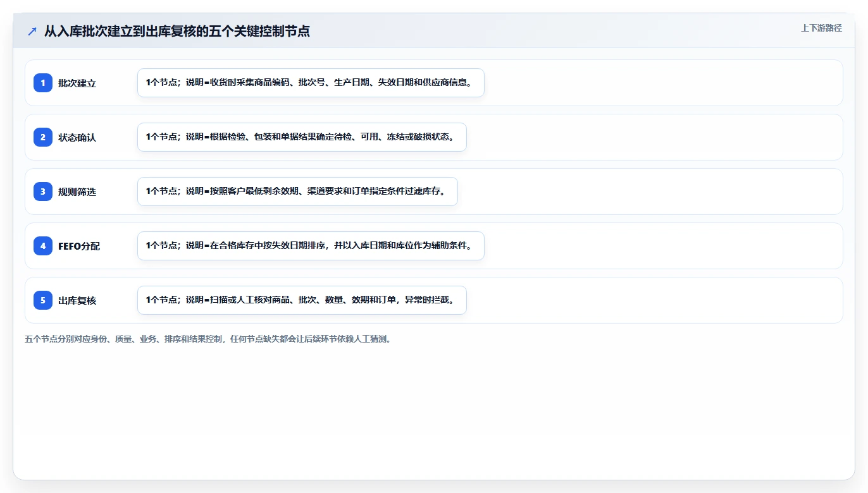Screen dimensions: 868x493
Task: Click the 出库复核 node label
Action: tap(77, 301)
